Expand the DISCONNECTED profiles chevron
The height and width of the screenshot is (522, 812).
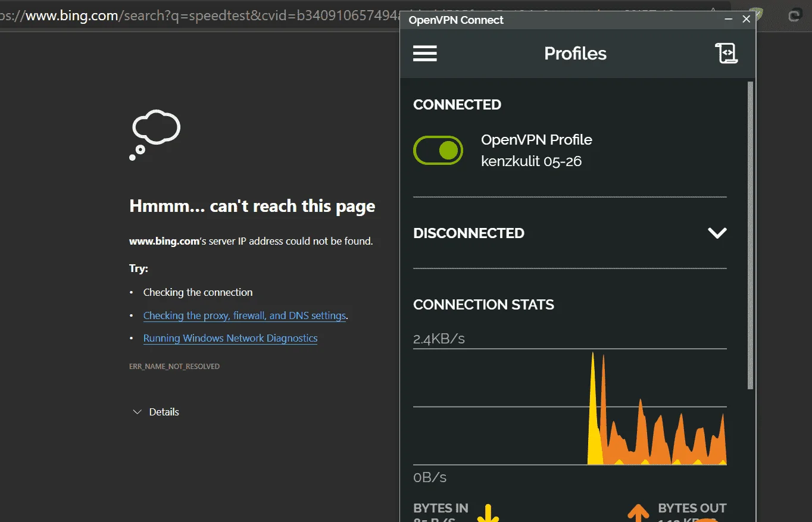tap(717, 233)
